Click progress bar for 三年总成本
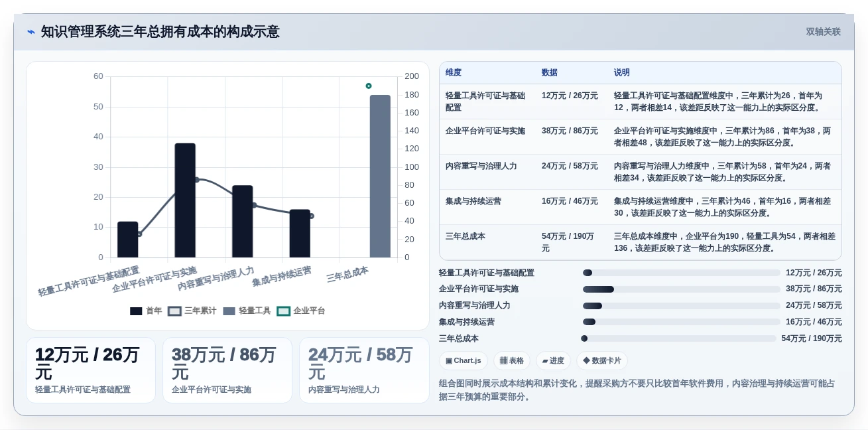Screen dimensions: 868x430 tap(678, 338)
